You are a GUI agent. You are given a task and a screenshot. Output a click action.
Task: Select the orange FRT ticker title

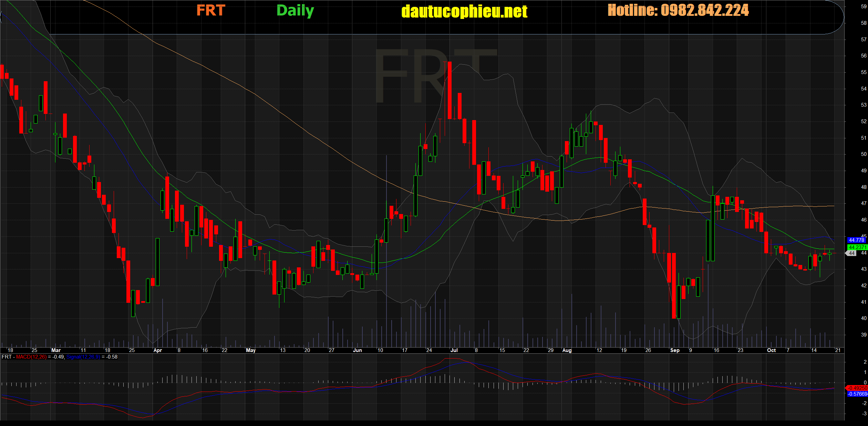211,10
